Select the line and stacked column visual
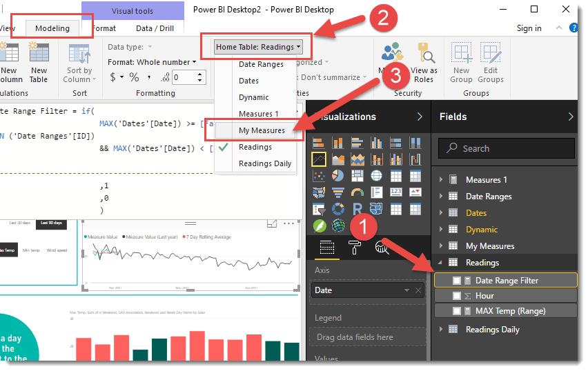 pos(377,159)
